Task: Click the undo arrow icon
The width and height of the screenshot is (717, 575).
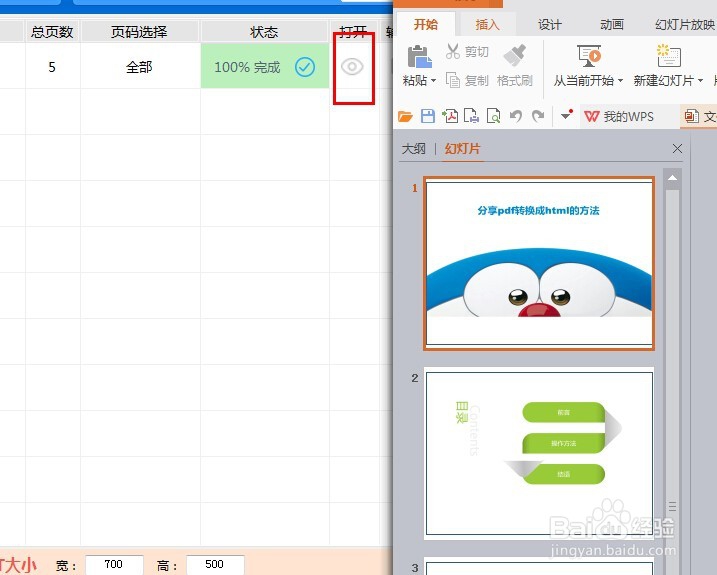Action: click(x=516, y=116)
